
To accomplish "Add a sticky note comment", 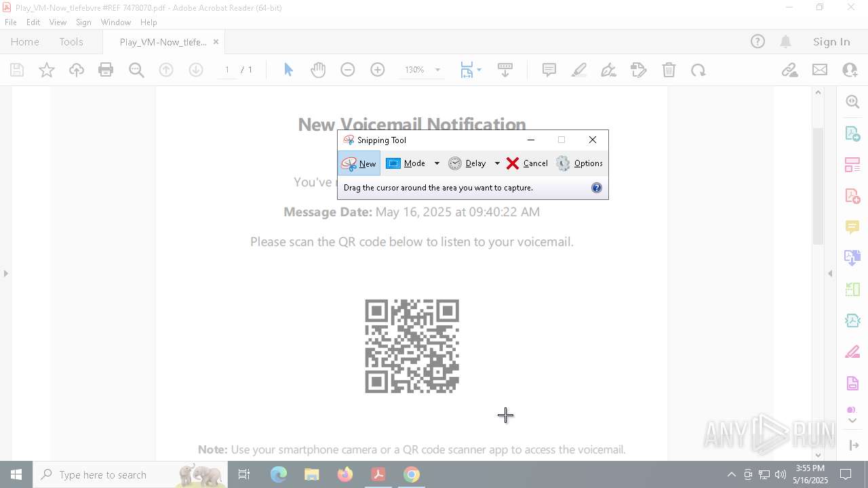I will (549, 70).
